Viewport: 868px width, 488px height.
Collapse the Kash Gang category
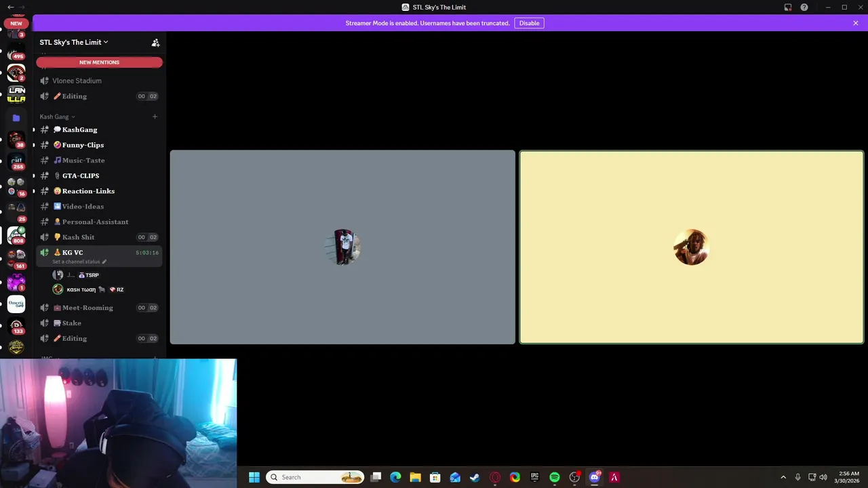point(57,117)
